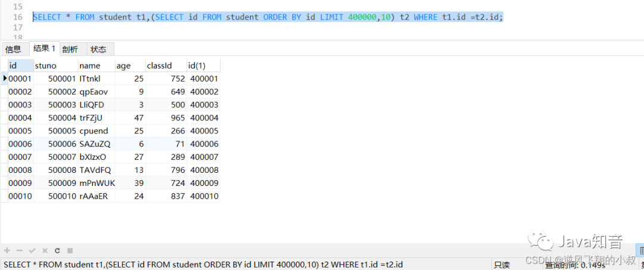Select the cell SAZuZQ

click(97, 144)
